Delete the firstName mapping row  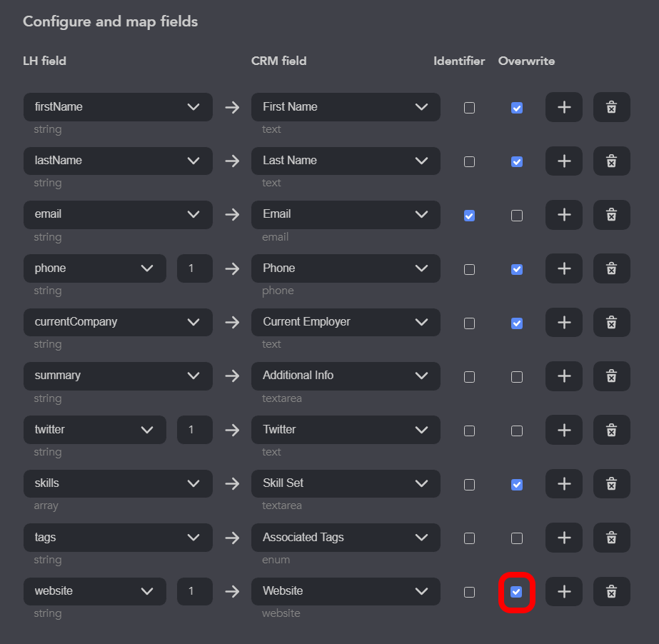tap(611, 107)
